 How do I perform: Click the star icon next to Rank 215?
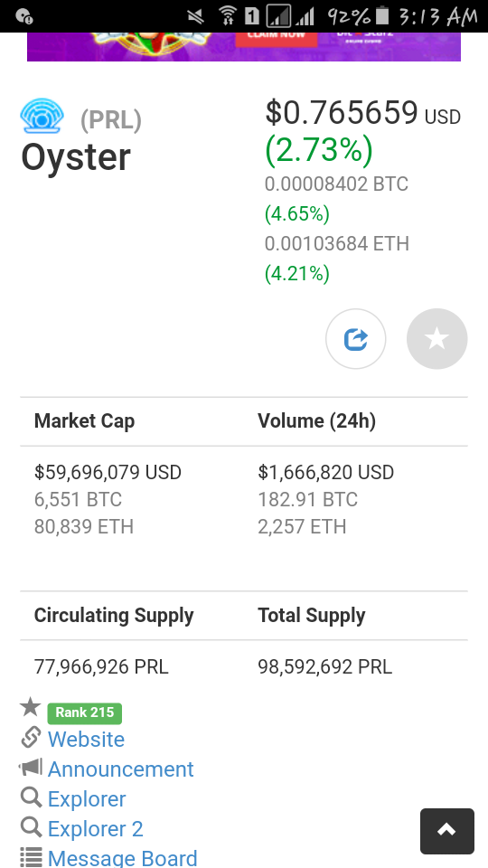tap(31, 707)
